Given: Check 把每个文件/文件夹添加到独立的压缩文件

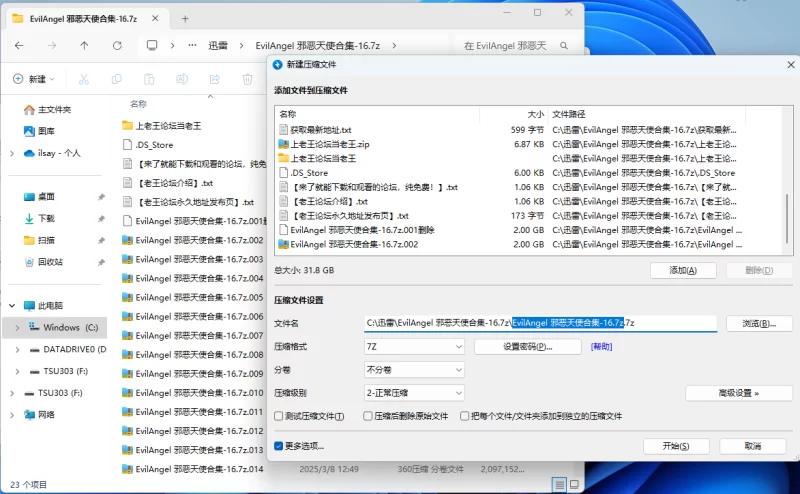Looking at the screenshot, I should 465,416.
